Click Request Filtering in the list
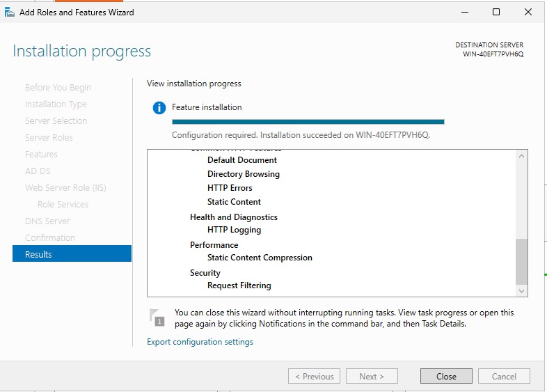 point(239,285)
